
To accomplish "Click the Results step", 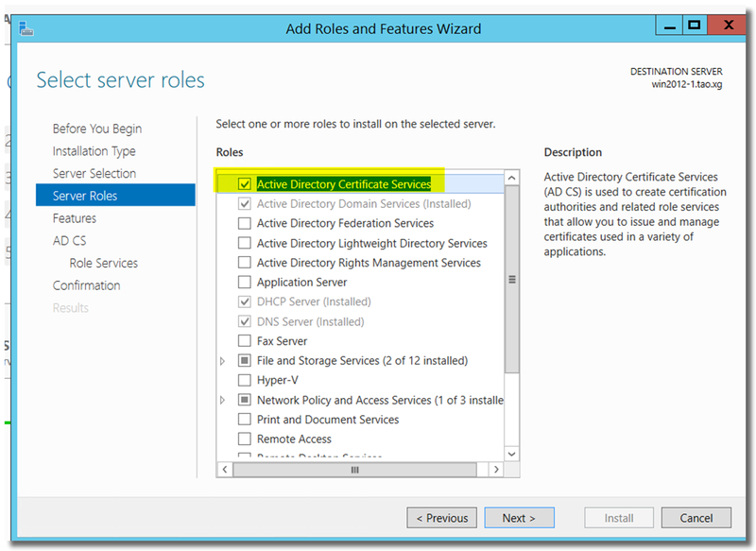I will tap(70, 308).
